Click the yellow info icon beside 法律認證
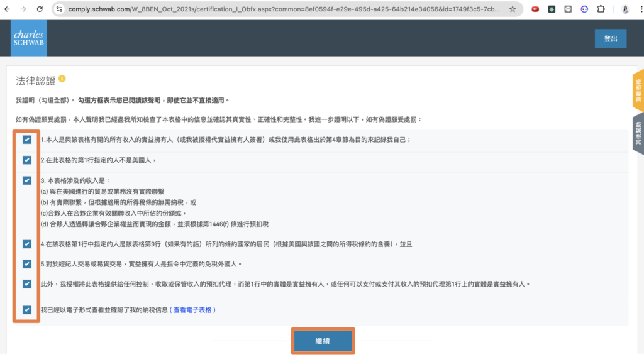Screen dimensions: 644x357 (62, 79)
